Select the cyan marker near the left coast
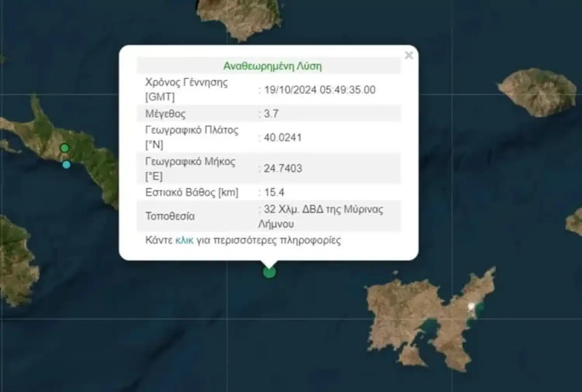This screenshot has height=392, width=582. pyautogui.click(x=66, y=165)
